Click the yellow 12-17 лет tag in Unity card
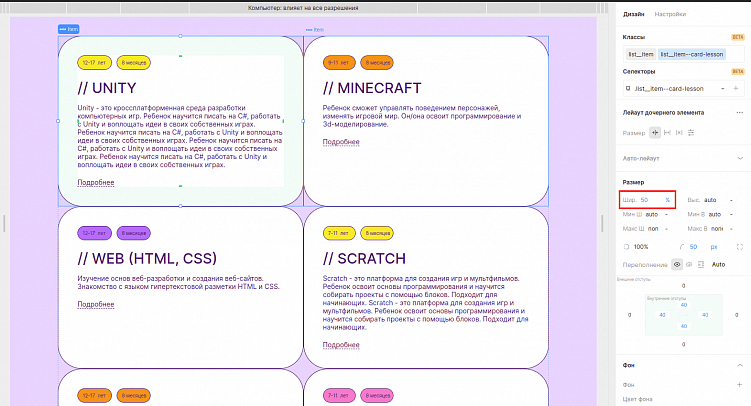The image size is (751, 406). point(94,63)
